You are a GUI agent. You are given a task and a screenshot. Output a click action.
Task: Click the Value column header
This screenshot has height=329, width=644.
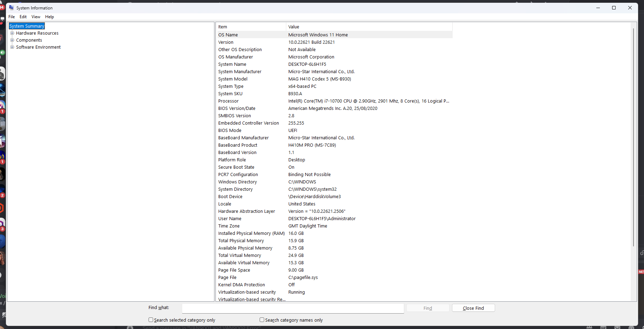(x=369, y=27)
